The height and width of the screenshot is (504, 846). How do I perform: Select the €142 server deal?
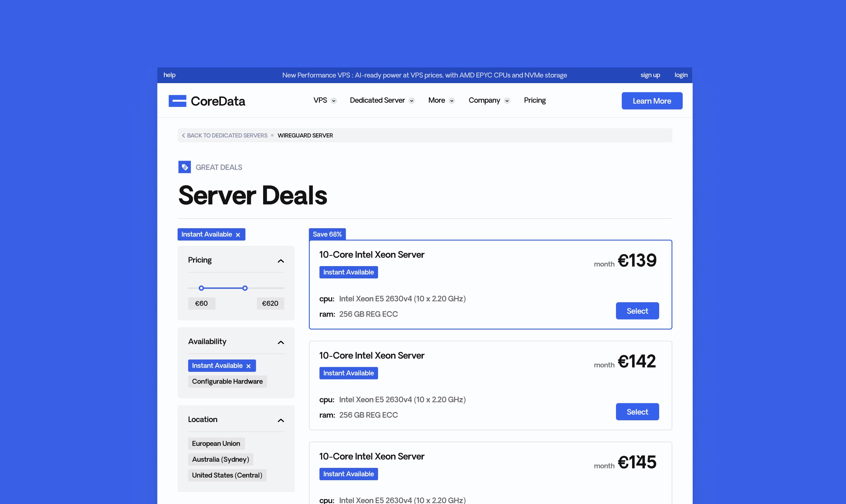637,411
